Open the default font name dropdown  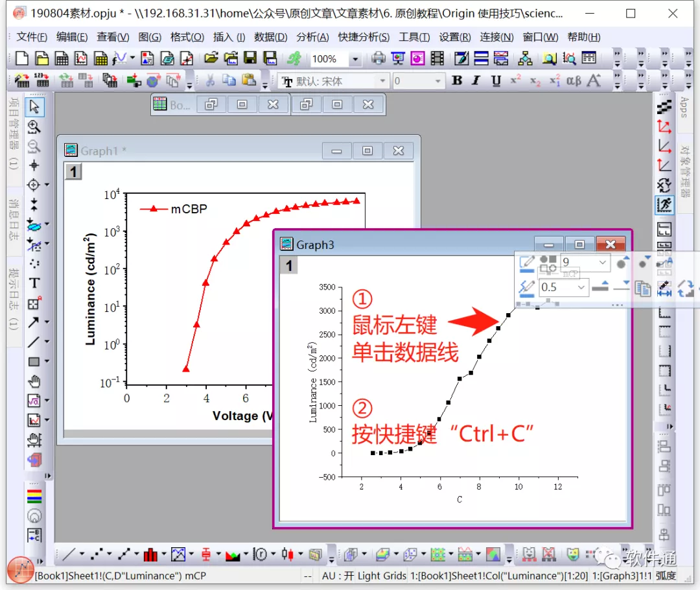pyautogui.click(x=382, y=81)
